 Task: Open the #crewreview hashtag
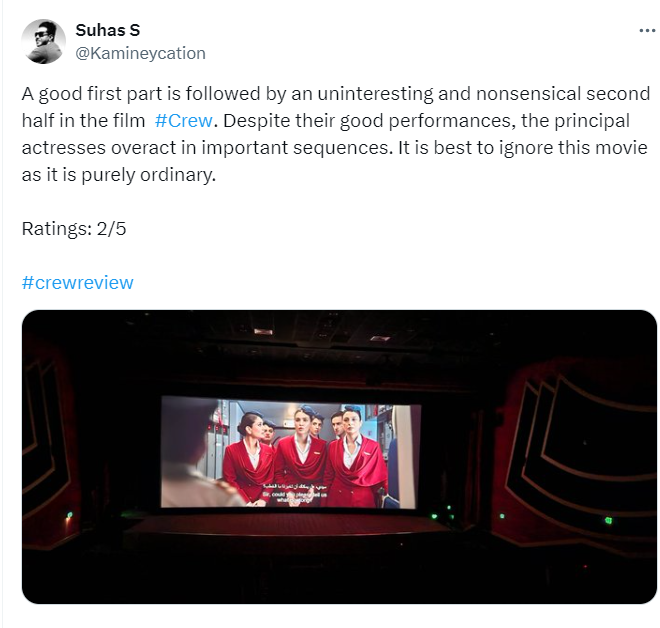click(77, 282)
